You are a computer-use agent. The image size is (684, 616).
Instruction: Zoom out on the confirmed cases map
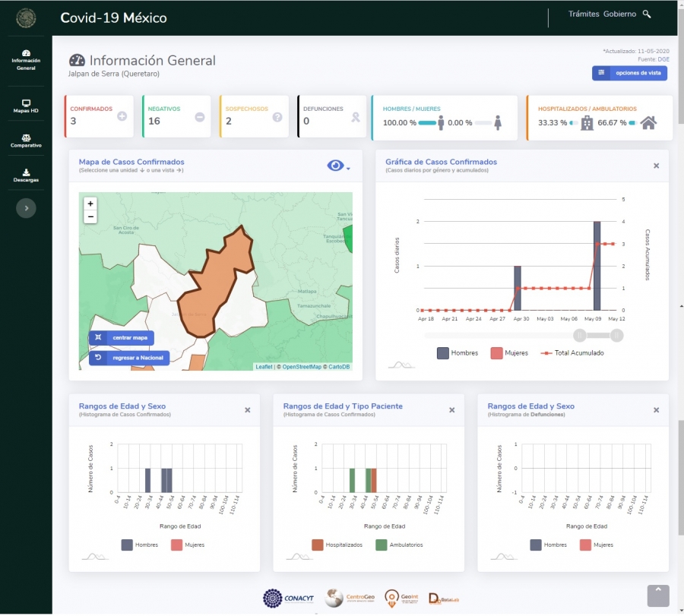(90, 217)
